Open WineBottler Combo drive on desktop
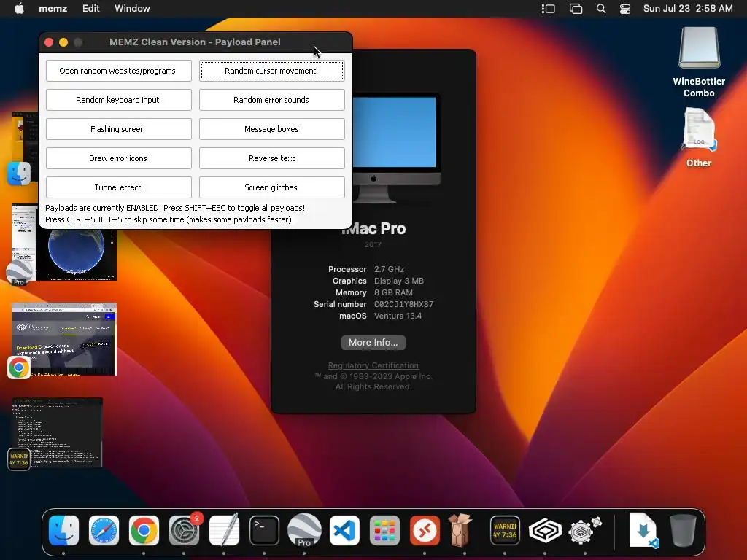The width and height of the screenshot is (747, 560). 699,62
